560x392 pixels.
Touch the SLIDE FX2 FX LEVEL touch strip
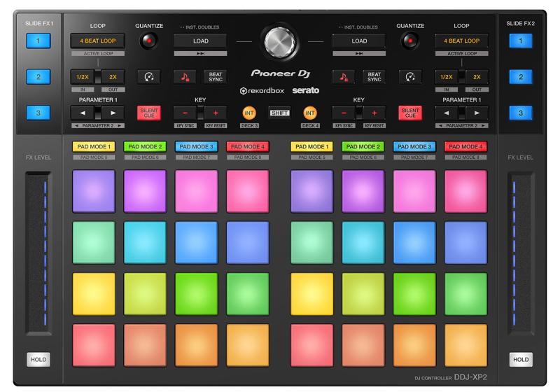[x=521, y=253]
